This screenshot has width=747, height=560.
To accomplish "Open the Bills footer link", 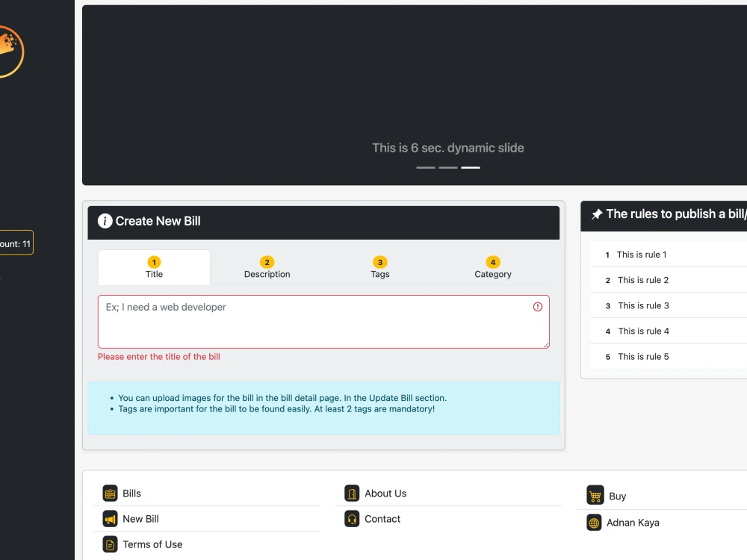I will (x=131, y=494).
